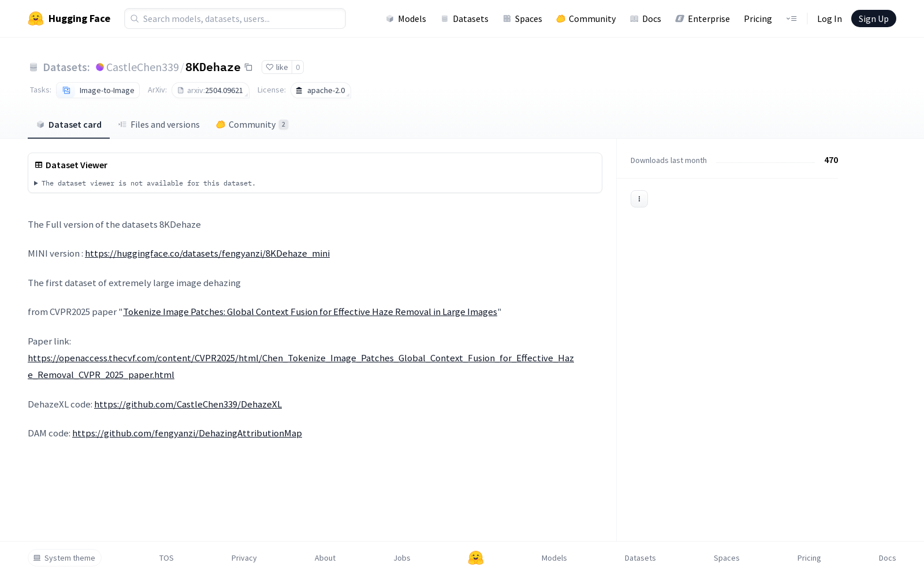The height and width of the screenshot is (578, 924).
Task: Click the downloads count value 470
Action: coord(831,160)
